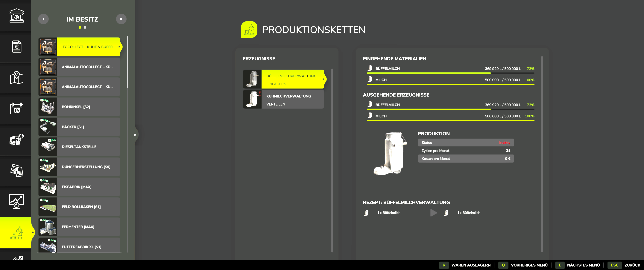Open the animals cow sidebar icon
Screen dimensions: 644x270
tap(16, 140)
